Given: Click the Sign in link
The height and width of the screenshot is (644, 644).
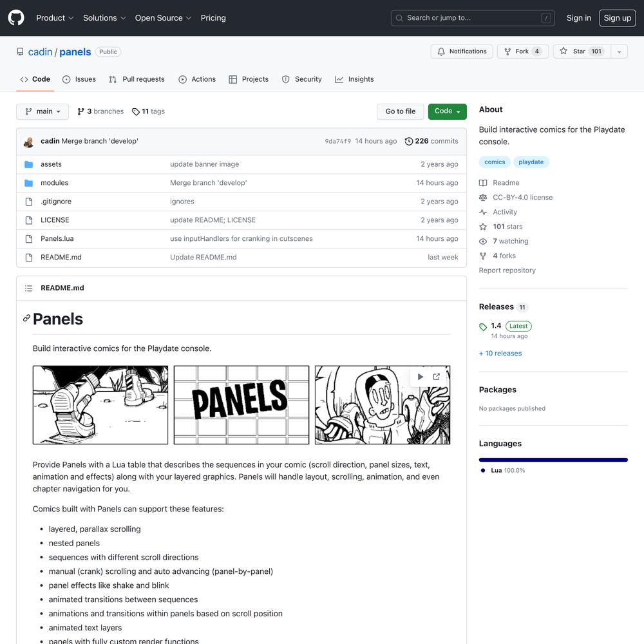Looking at the screenshot, I should pos(579,17).
